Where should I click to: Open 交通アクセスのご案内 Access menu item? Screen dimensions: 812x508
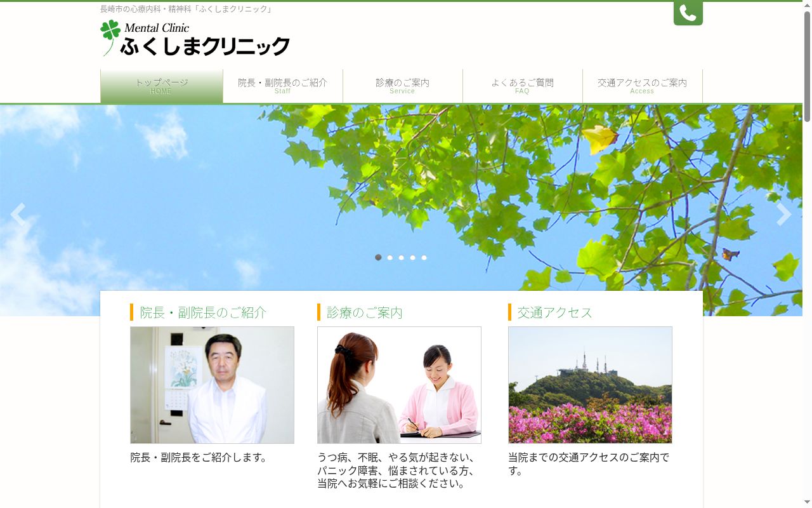pyautogui.click(x=643, y=86)
